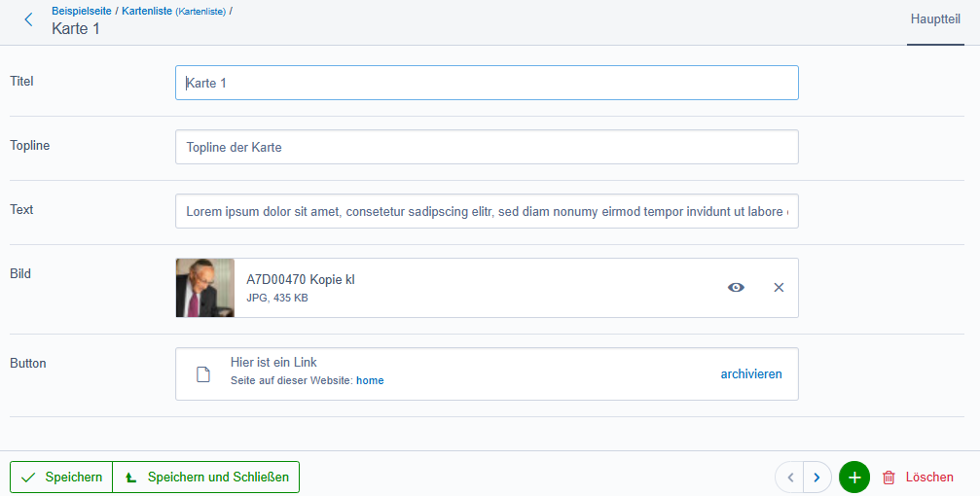
Task: Add new entry with green plus button
Action: pos(853,478)
